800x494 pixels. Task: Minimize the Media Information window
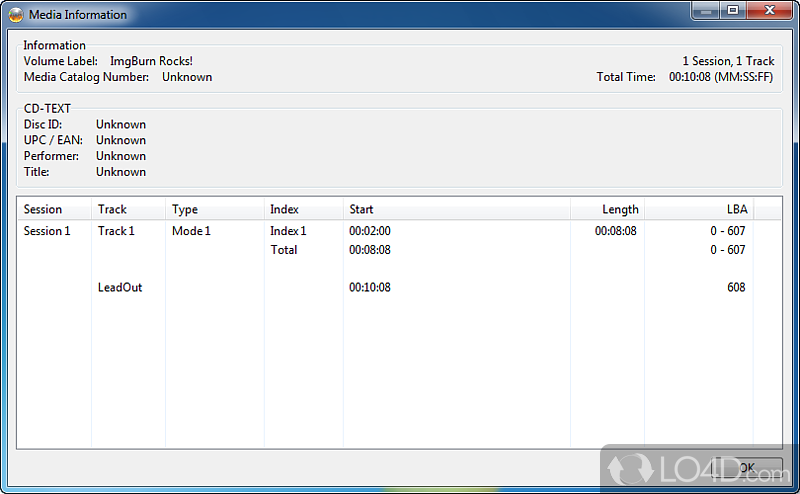click(x=706, y=10)
